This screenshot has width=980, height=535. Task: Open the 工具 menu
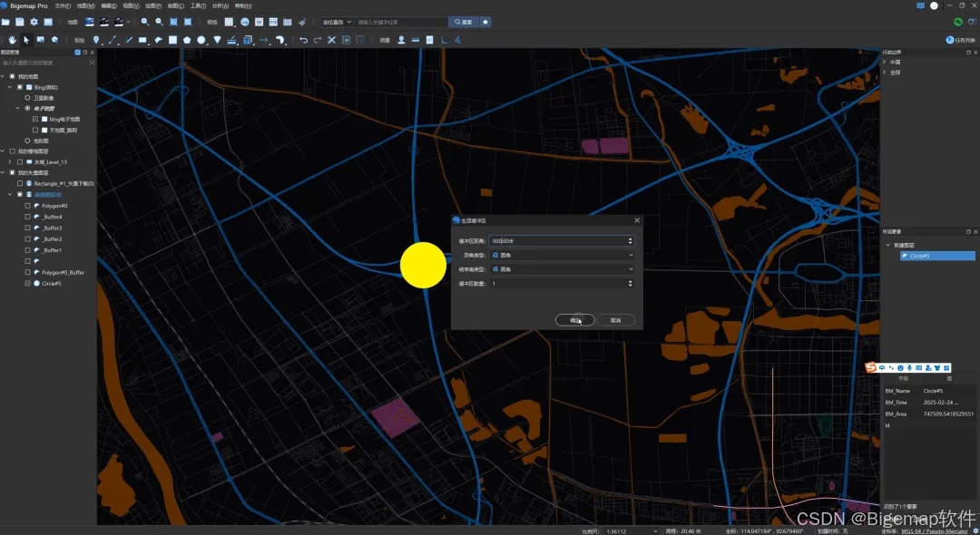click(x=197, y=5)
